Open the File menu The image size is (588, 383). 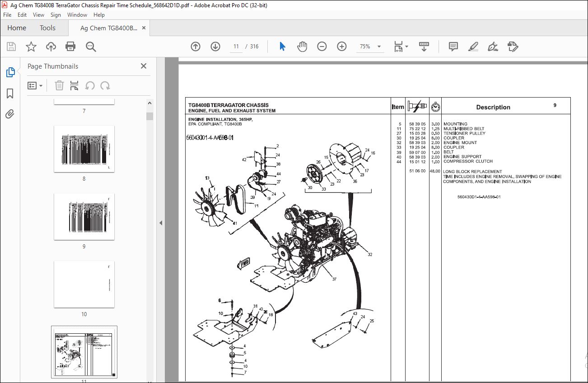(x=7, y=15)
